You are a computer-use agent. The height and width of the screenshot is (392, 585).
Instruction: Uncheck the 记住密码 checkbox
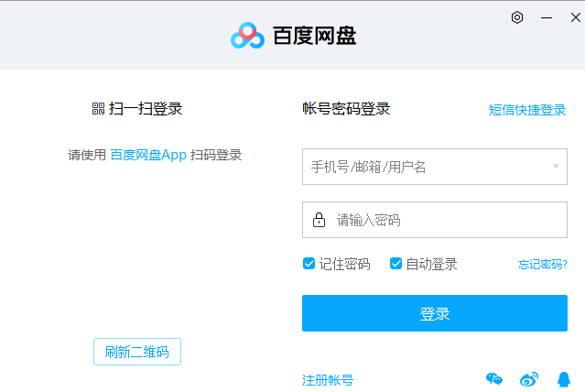[x=309, y=264]
